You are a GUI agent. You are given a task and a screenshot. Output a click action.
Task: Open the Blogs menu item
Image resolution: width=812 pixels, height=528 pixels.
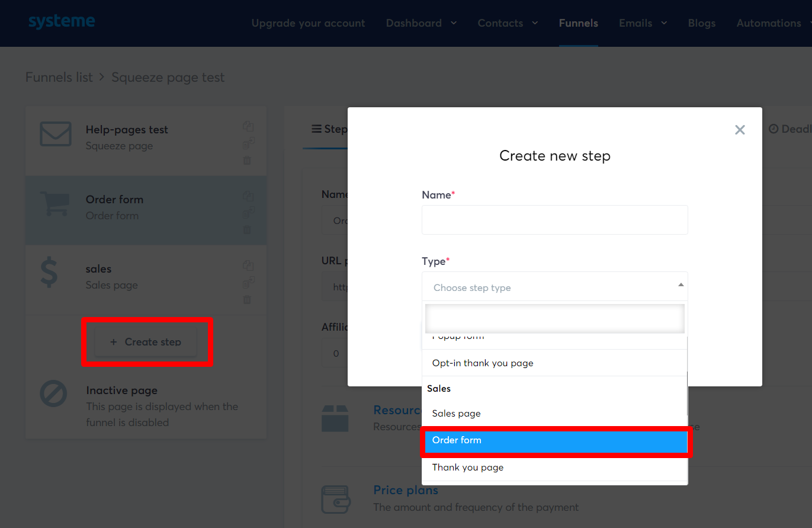coord(701,23)
